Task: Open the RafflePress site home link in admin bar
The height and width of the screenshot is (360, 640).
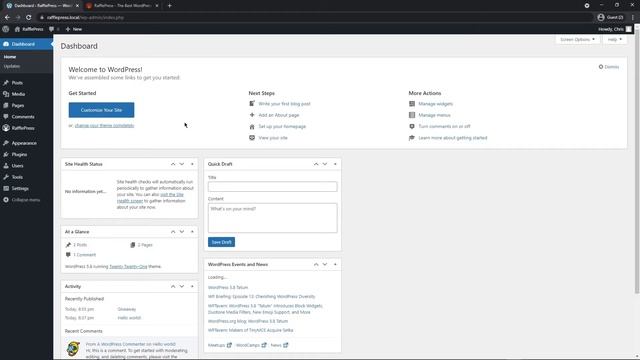Action: (29, 29)
